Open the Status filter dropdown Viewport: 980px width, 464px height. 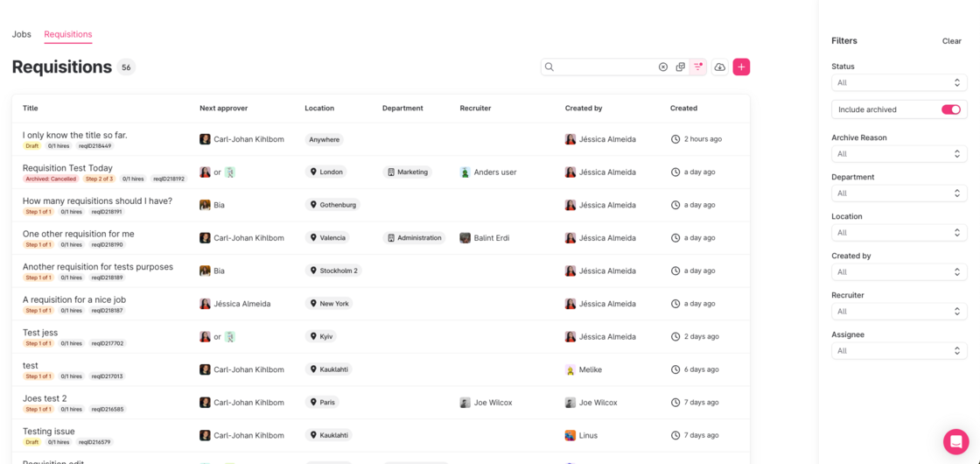pyautogui.click(x=899, y=83)
